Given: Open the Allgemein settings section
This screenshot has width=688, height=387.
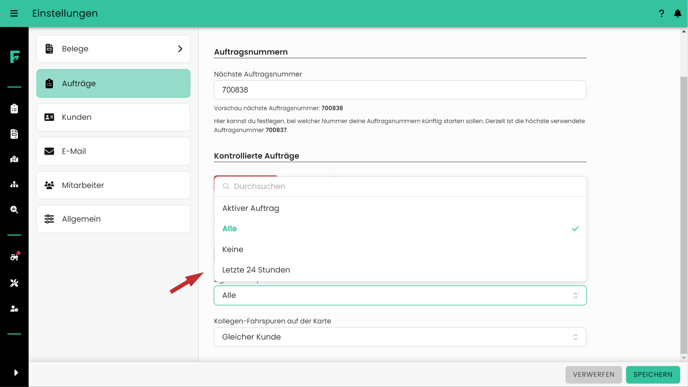Looking at the screenshot, I should (113, 219).
